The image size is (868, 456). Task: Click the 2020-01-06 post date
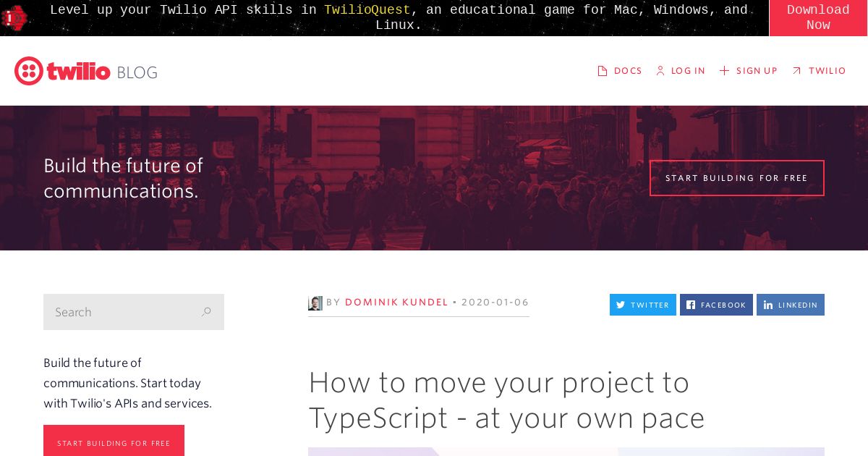495,303
